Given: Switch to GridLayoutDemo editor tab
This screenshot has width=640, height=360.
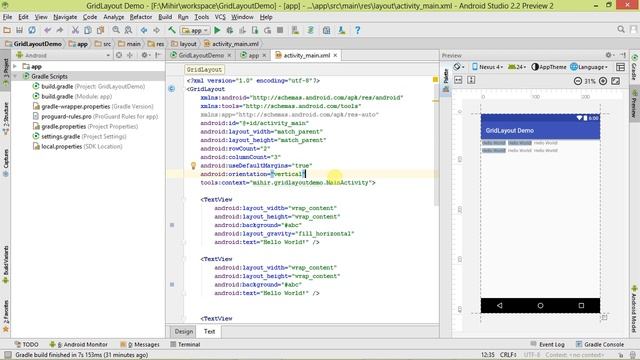Looking at the screenshot, I should [x=201, y=55].
